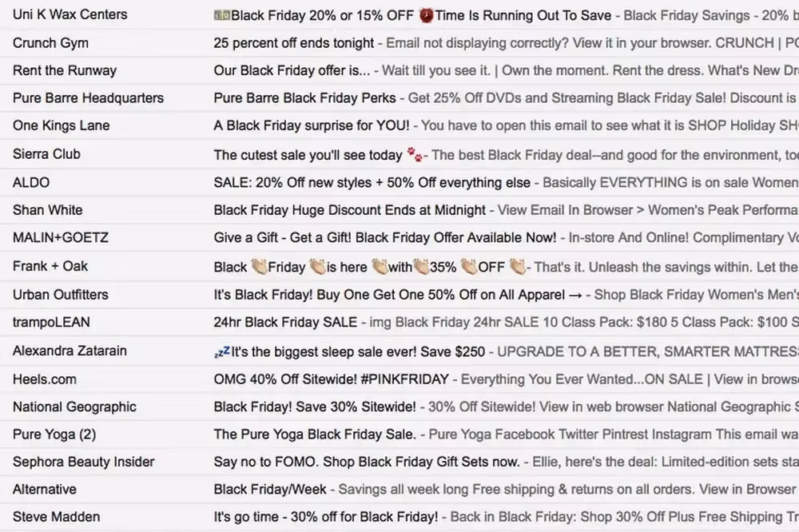Open the Pure Yoga conversation thread

click(320, 434)
